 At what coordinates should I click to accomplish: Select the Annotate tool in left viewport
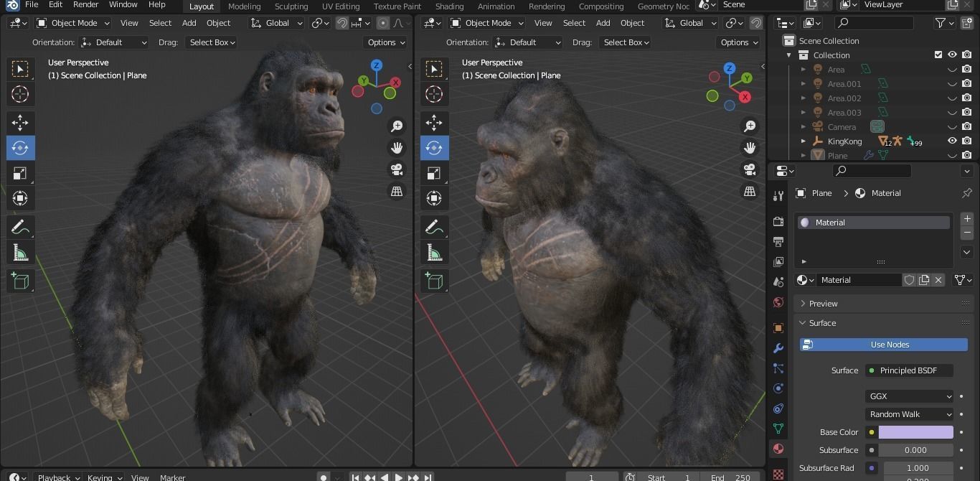[x=20, y=228]
